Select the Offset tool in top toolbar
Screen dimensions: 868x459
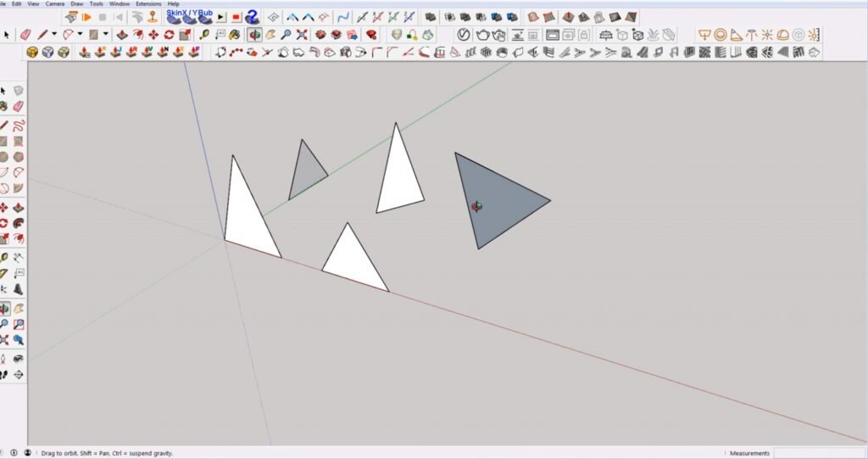click(138, 35)
